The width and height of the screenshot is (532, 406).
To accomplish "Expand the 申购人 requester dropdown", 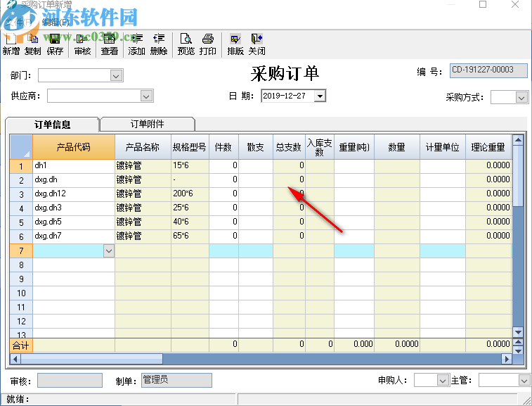I will click(x=443, y=381).
